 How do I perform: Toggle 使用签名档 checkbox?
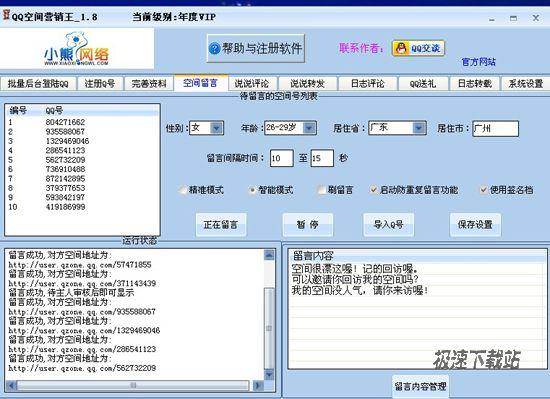click(x=483, y=190)
